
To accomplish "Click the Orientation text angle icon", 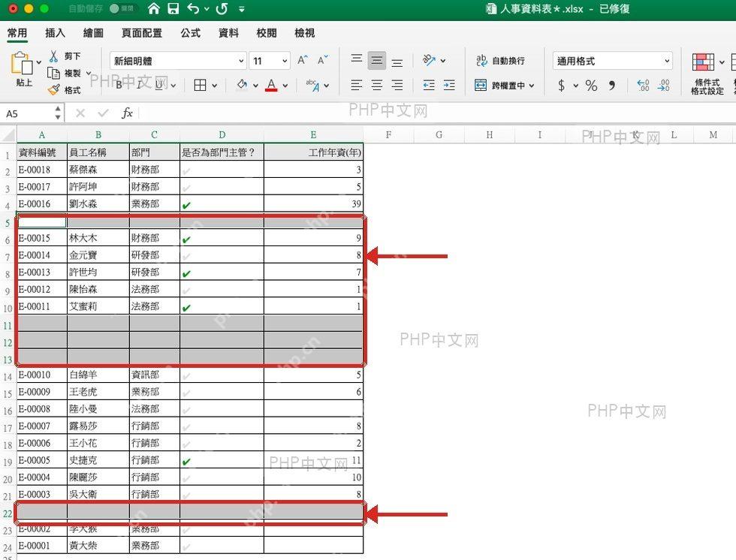I will point(429,59).
